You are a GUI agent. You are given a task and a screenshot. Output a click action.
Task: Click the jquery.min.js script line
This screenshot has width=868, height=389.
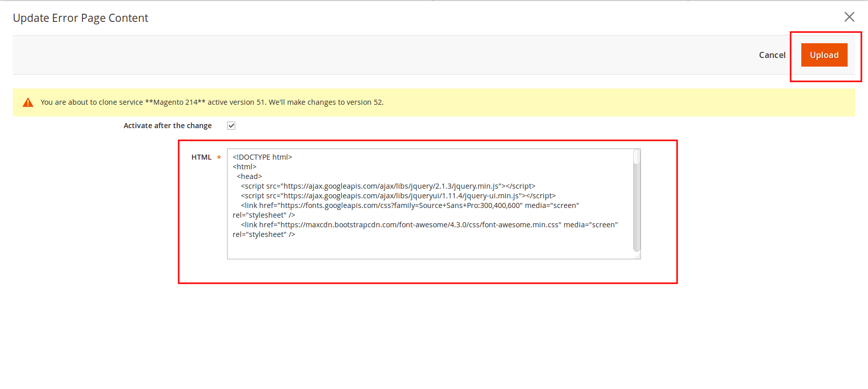pos(388,186)
